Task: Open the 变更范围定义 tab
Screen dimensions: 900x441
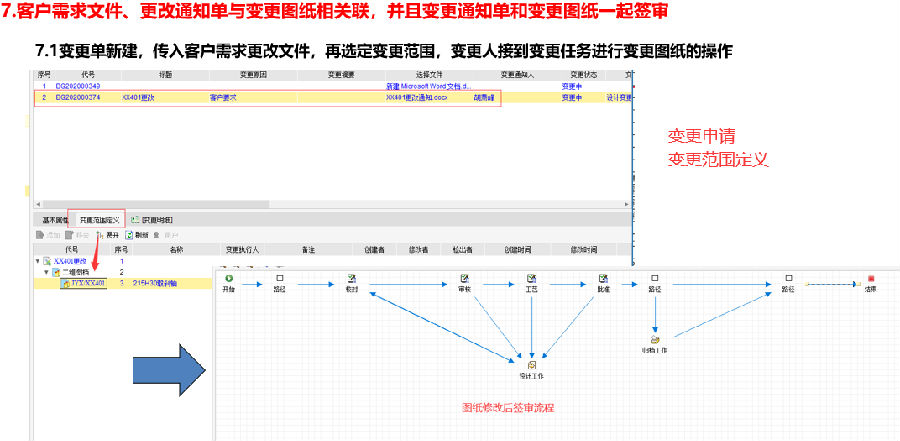Action: 99,220
